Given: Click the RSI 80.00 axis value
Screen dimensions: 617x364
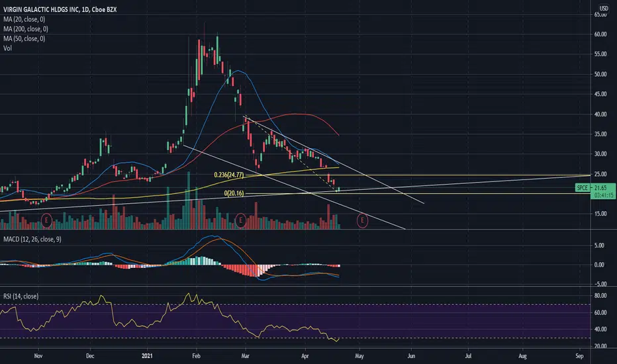Looking at the screenshot, I should (600, 296).
